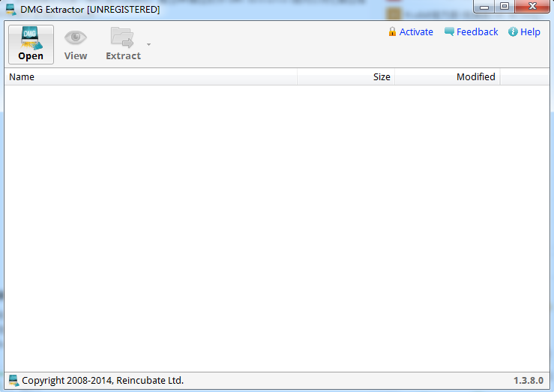Click the Activate link

pyautogui.click(x=416, y=31)
